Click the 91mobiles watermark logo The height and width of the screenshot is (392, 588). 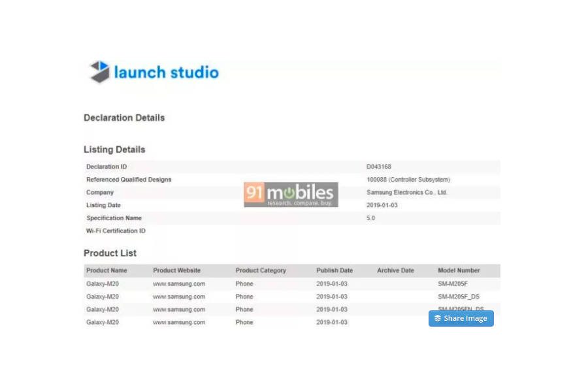point(291,195)
